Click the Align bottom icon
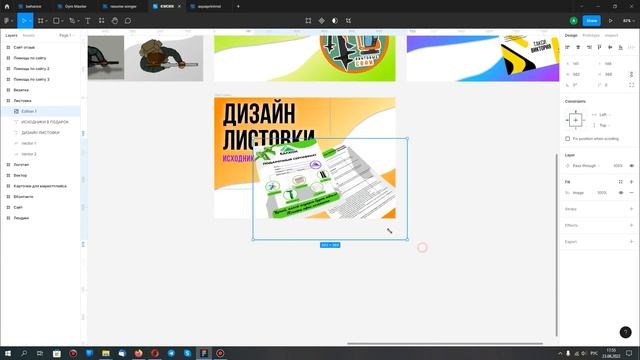Screen dimensions: 640x360 621,47
